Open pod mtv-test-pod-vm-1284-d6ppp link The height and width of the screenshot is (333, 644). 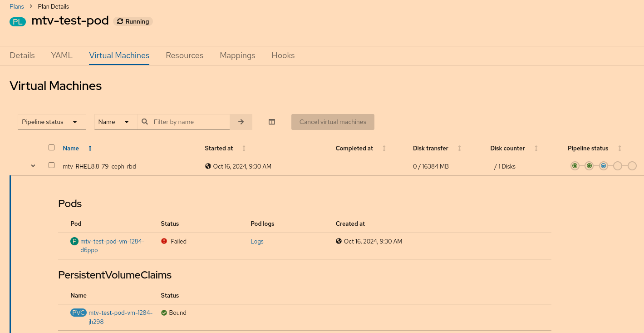112,246
